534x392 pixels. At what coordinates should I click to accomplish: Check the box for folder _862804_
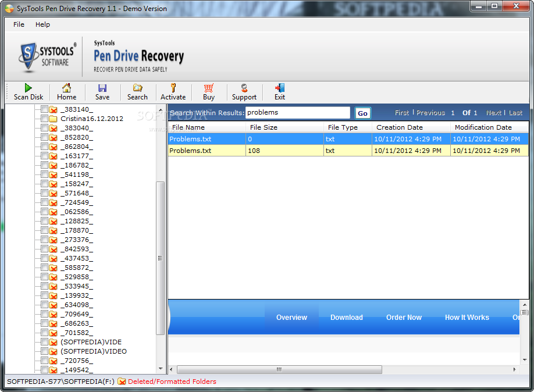coord(44,147)
